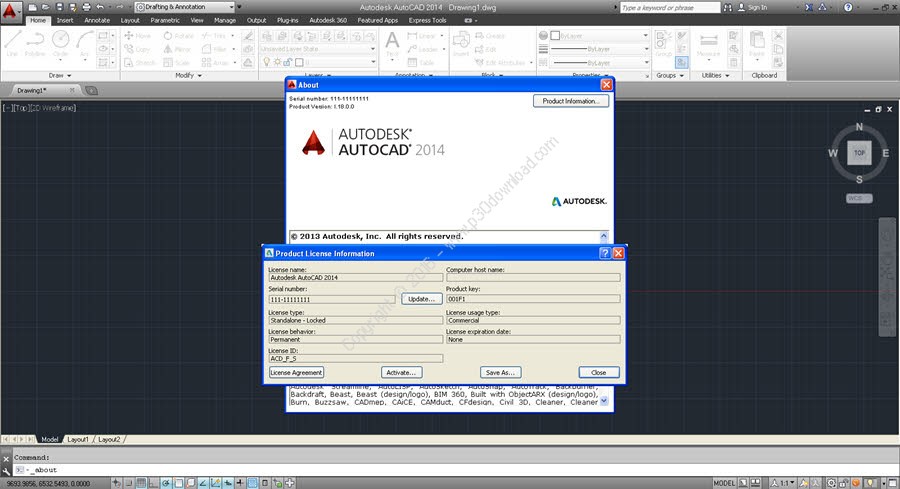
Task: Select the Circle tool in Draw panel
Action: tap(60, 42)
